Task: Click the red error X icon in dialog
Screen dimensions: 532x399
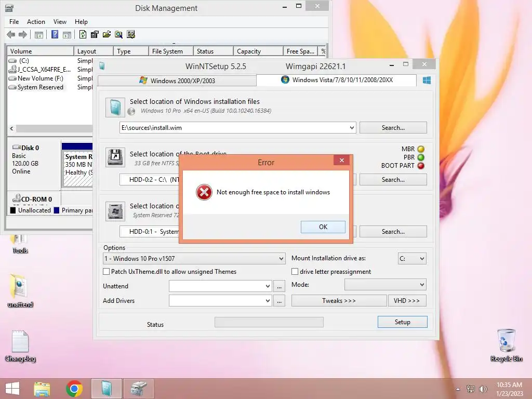Action: point(204,192)
